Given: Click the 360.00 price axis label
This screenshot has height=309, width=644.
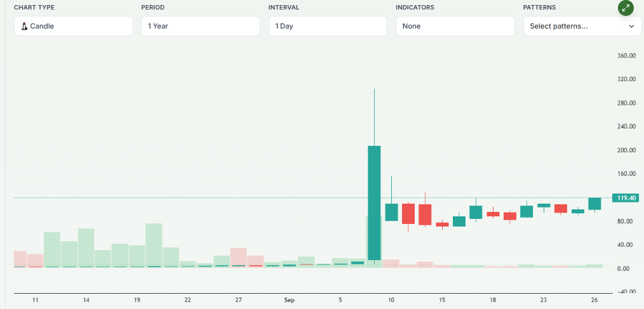Looking at the screenshot, I should 626,56.
